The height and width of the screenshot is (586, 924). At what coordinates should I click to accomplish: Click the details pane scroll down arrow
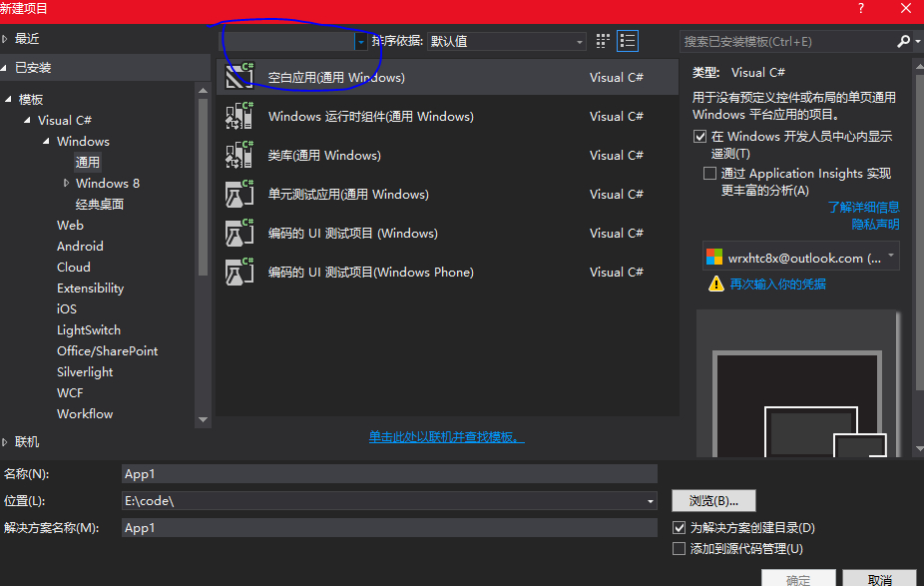coord(919,448)
